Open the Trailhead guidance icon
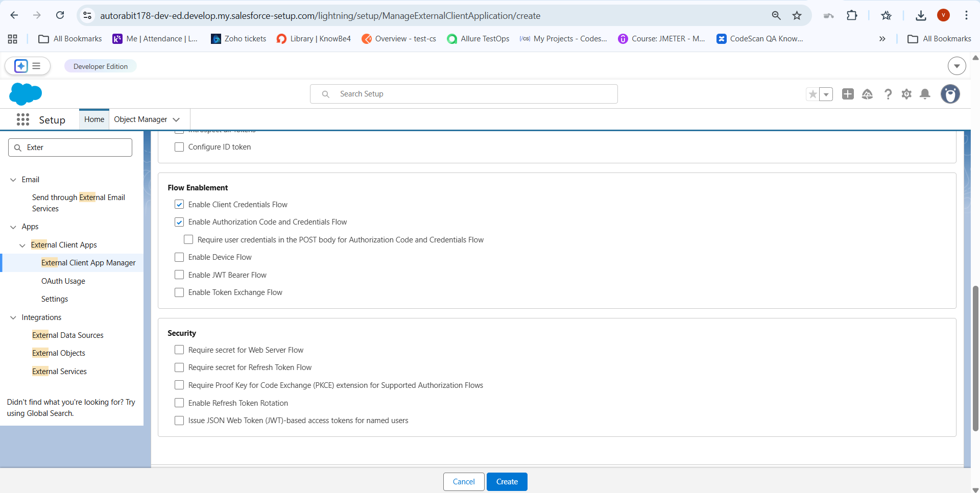The image size is (980, 493). [x=867, y=94]
